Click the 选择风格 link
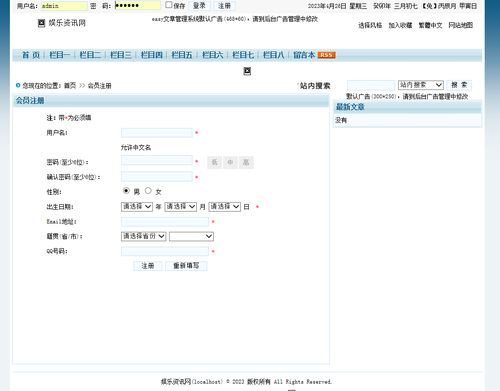The height and width of the screenshot is (391, 500). point(370,25)
